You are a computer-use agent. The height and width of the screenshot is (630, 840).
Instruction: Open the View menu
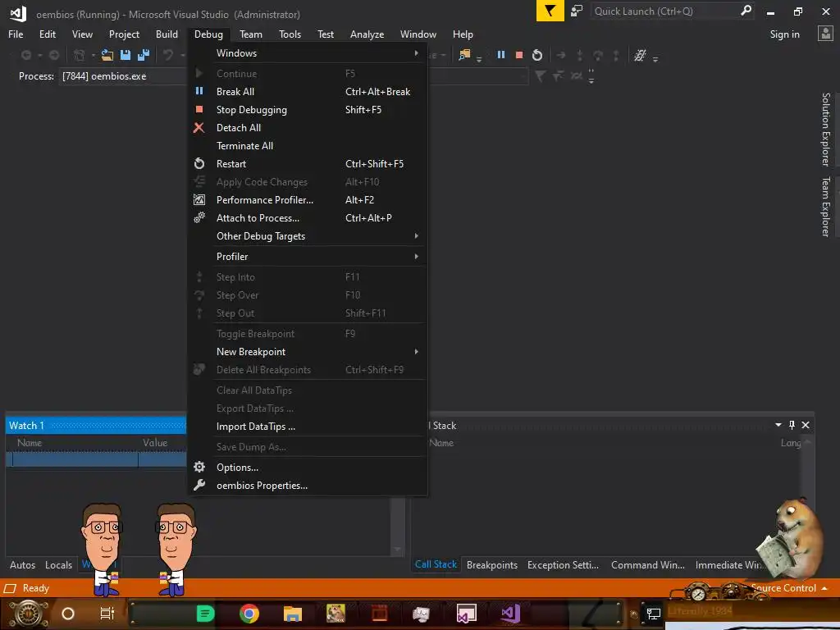(82, 34)
